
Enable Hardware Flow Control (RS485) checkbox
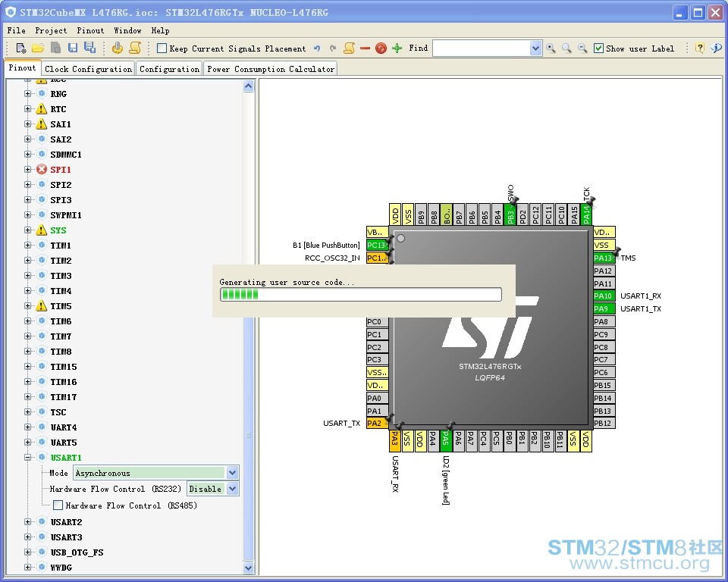tap(58, 505)
